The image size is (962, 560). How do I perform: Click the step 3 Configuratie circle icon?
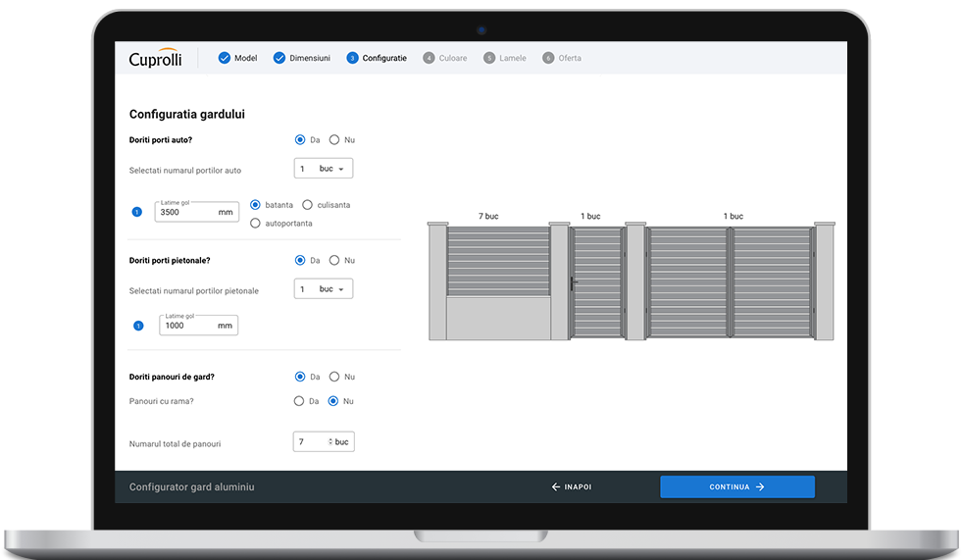coord(352,58)
